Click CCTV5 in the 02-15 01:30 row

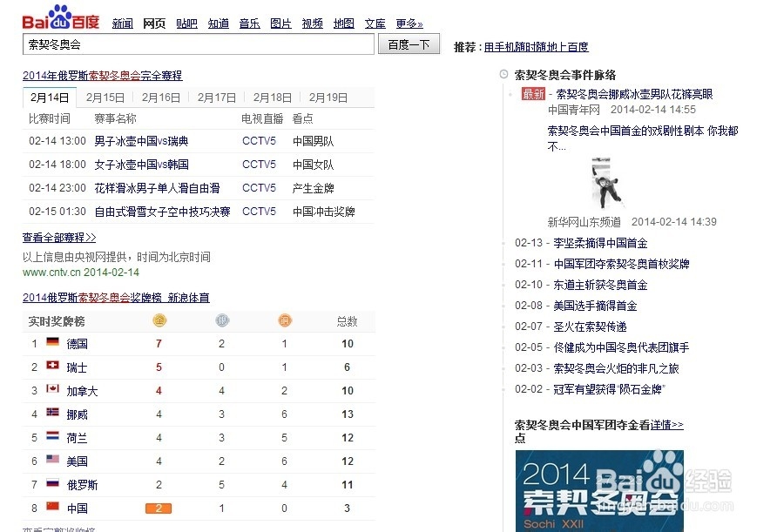259,212
